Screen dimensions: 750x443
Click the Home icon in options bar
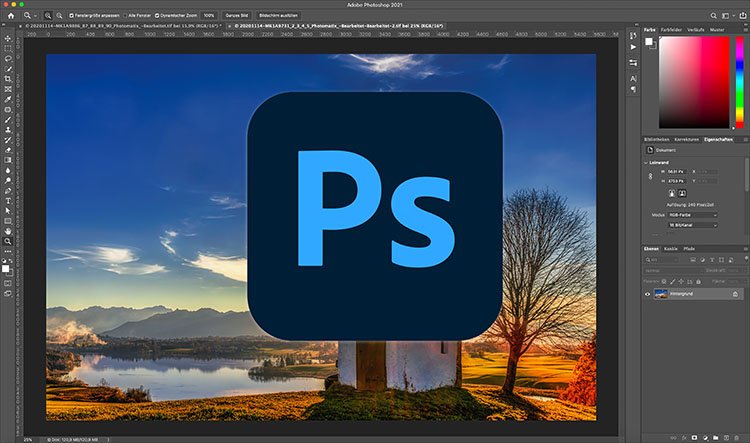coord(11,15)
